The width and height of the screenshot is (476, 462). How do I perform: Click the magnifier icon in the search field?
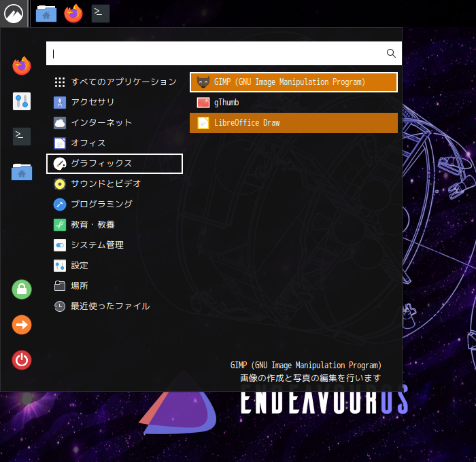click(x=391, y=54)
